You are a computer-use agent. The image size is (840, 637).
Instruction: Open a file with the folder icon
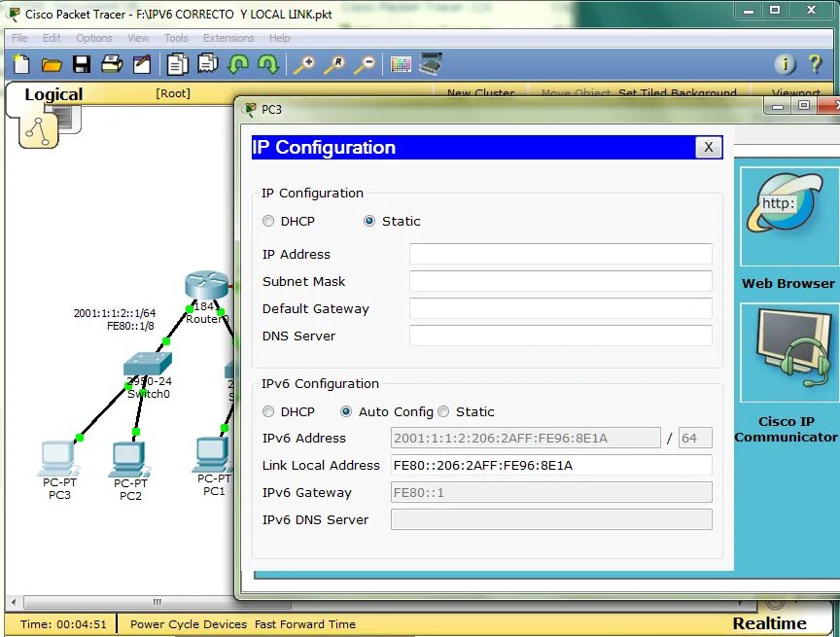tap(52, 65)
